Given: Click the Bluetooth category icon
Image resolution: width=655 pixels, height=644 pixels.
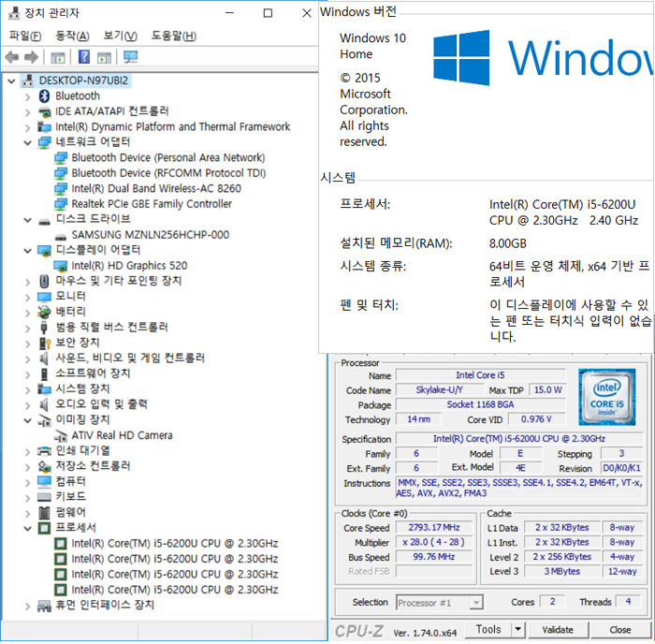Looking at the screenshot, I should point(44,96).
